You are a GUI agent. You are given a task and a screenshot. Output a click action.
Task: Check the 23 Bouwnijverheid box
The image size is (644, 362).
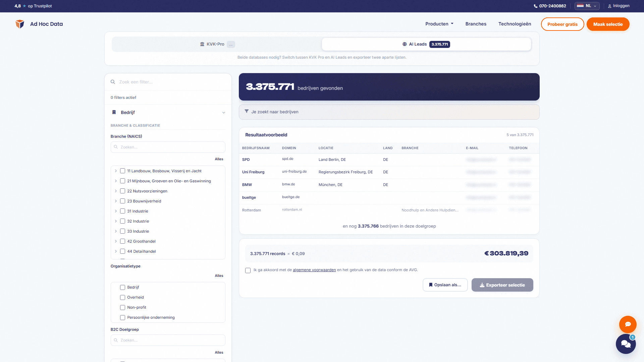[x=123, y=201]
